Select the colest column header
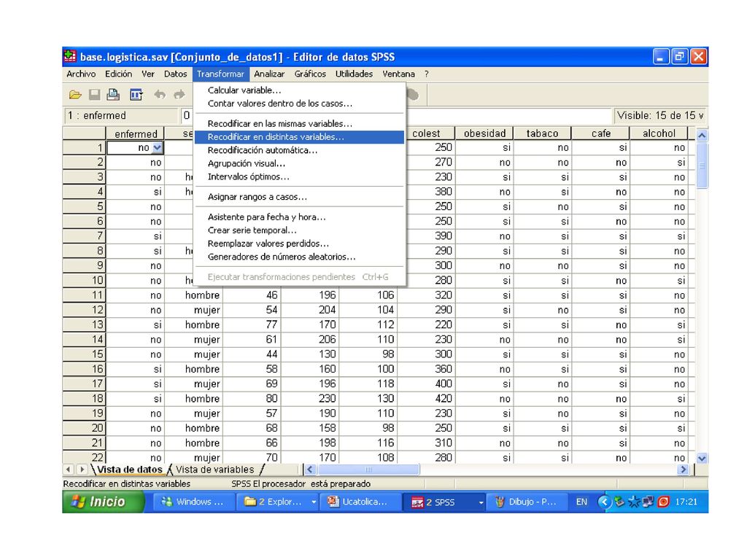 point(426,133)
